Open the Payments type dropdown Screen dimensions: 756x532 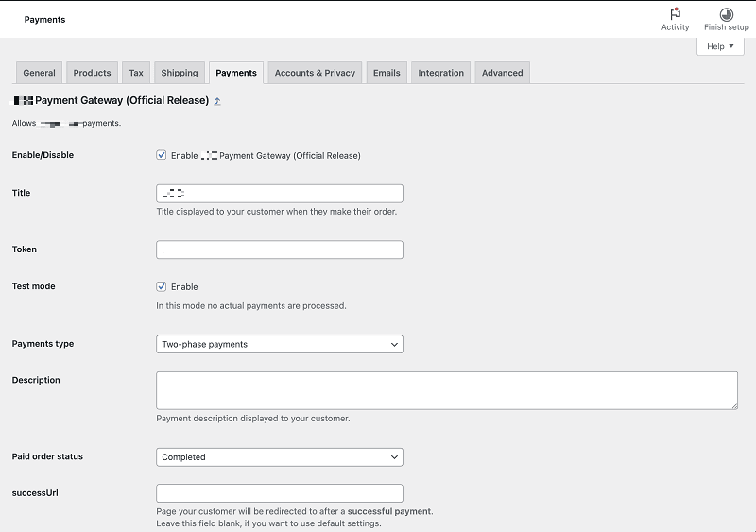tap(279, 344)
